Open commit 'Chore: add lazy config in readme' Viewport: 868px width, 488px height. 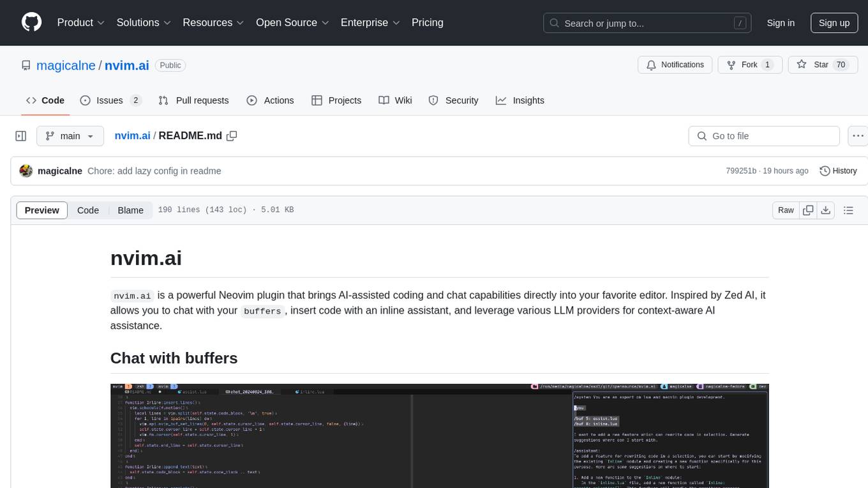[x=154, y=171]
